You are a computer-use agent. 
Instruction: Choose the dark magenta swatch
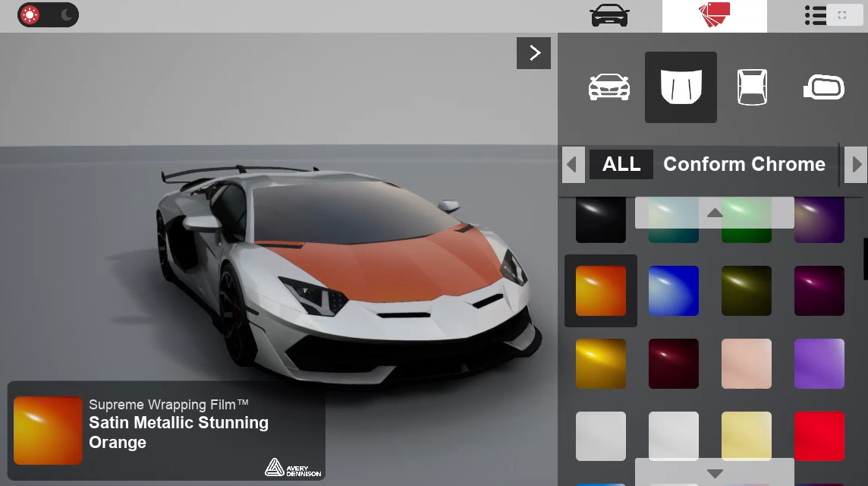point(819,291)
